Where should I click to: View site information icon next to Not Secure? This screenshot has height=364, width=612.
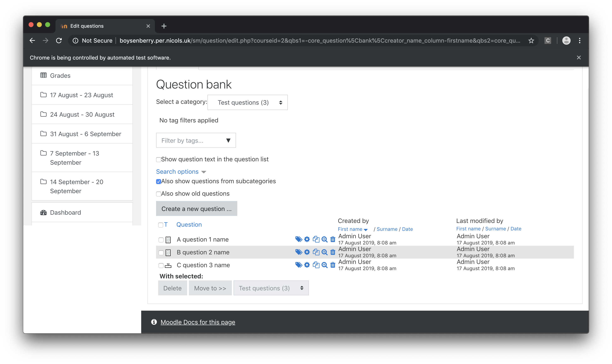[75, 41]
